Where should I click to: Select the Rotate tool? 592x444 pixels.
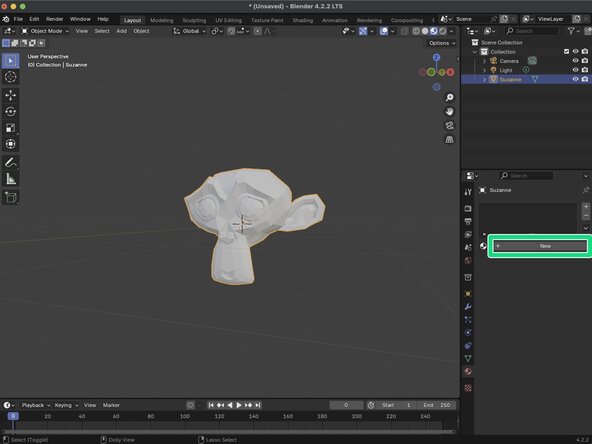point(11,111)
